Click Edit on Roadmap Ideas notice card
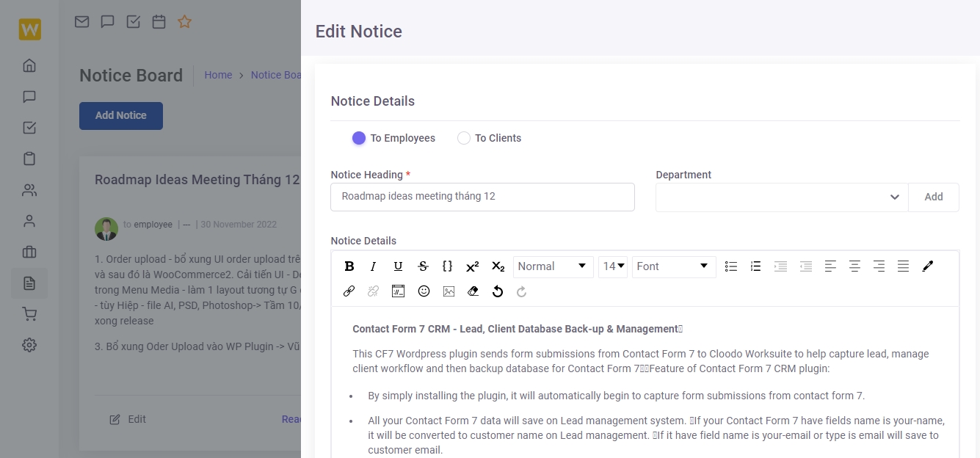 [128, 419]
